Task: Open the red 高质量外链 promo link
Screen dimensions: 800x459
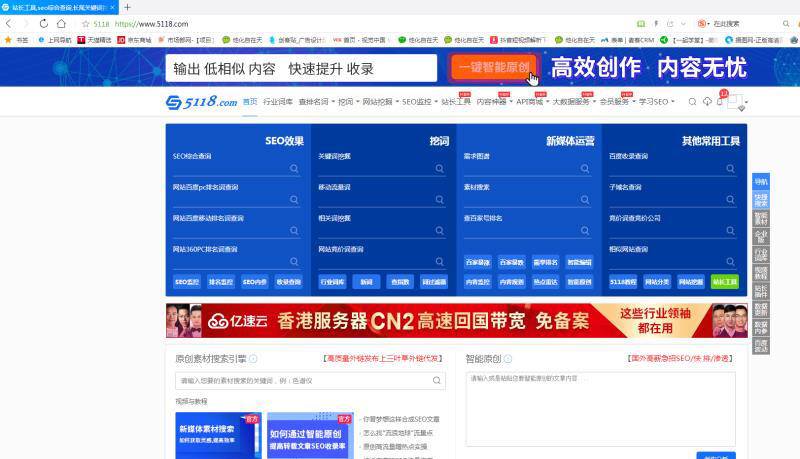Action: 383,359
